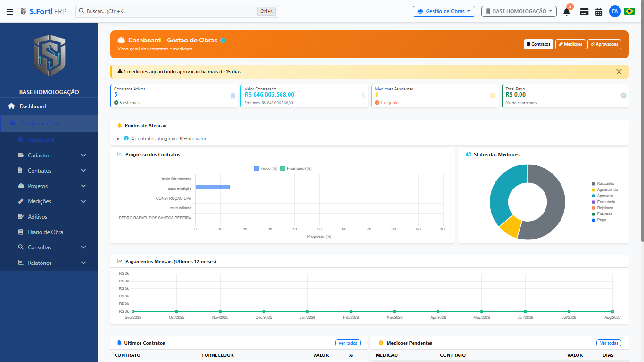Image resolution: width=644 pixels, height=362 pixels.
Task: Click the S.Forti ERP logo in header
Action: tap(43, 11)
